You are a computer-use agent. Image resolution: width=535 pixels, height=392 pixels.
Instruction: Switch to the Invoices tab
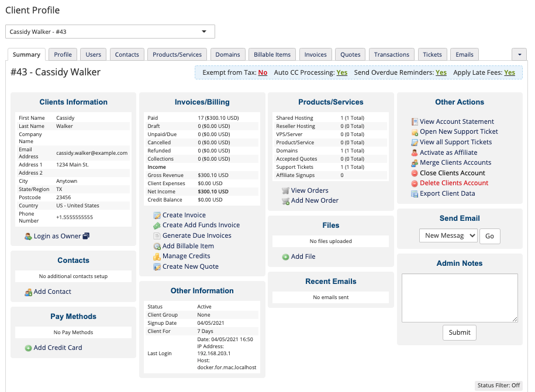point(315,54)
